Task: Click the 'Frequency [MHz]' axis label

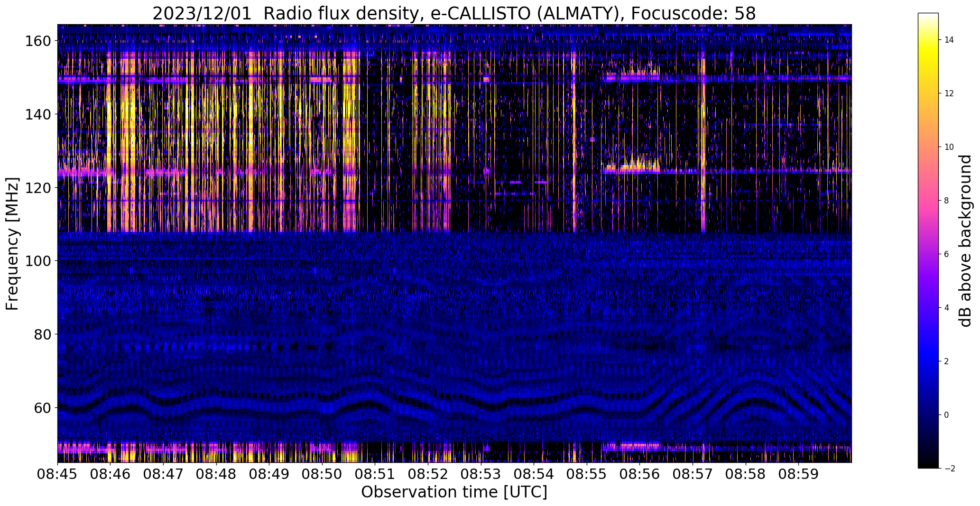Action: pos(12,244)
